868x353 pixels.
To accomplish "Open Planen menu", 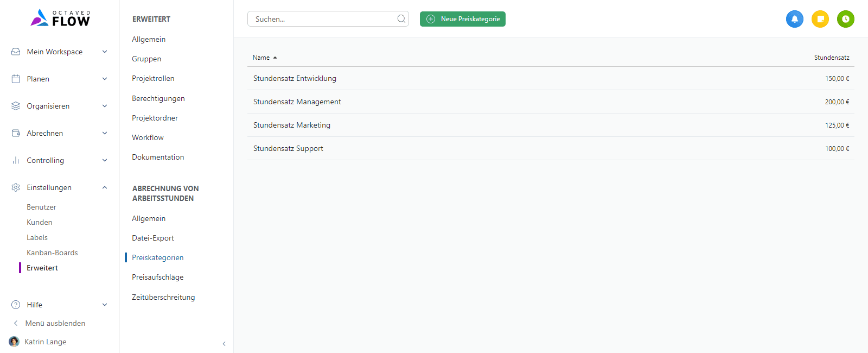I will tap(38, 79).
